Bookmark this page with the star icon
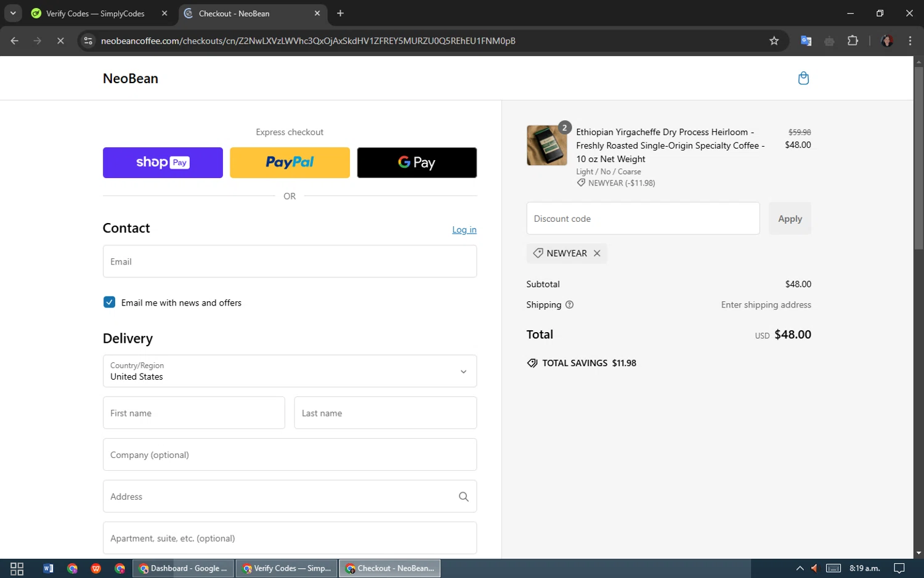 click(x=774, y=41)
